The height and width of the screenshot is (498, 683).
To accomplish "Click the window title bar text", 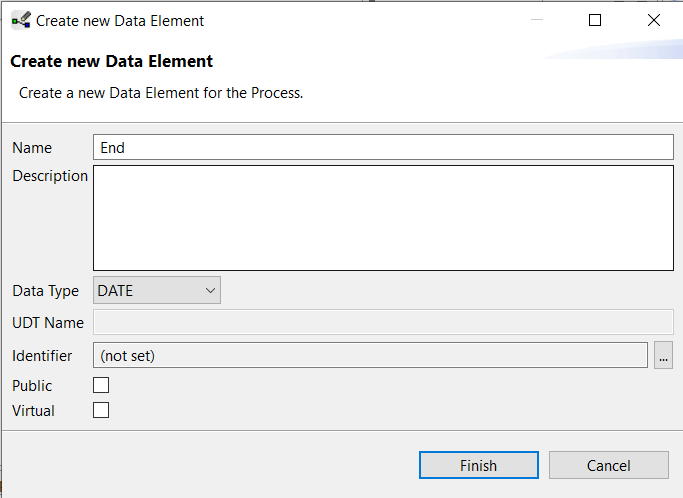I will [120, 20].
